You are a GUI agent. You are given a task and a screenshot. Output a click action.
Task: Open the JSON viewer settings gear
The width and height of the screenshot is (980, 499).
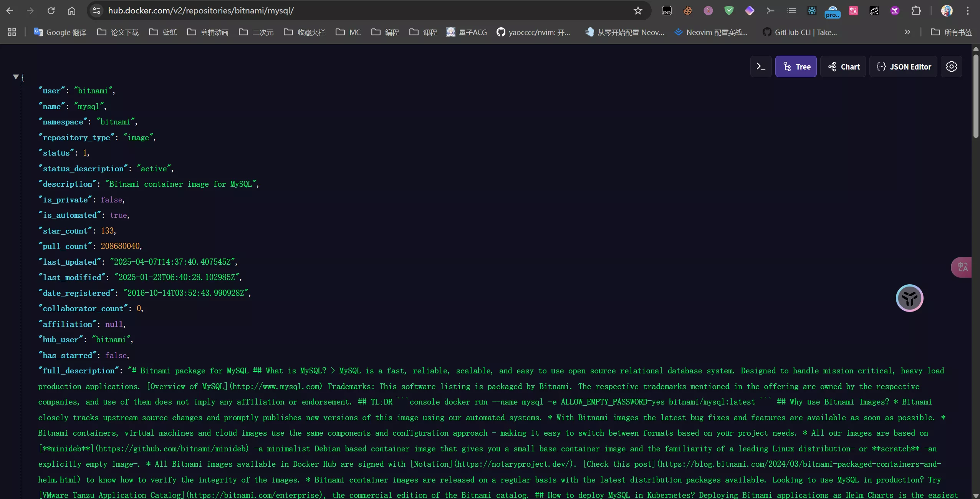point(951,67)
